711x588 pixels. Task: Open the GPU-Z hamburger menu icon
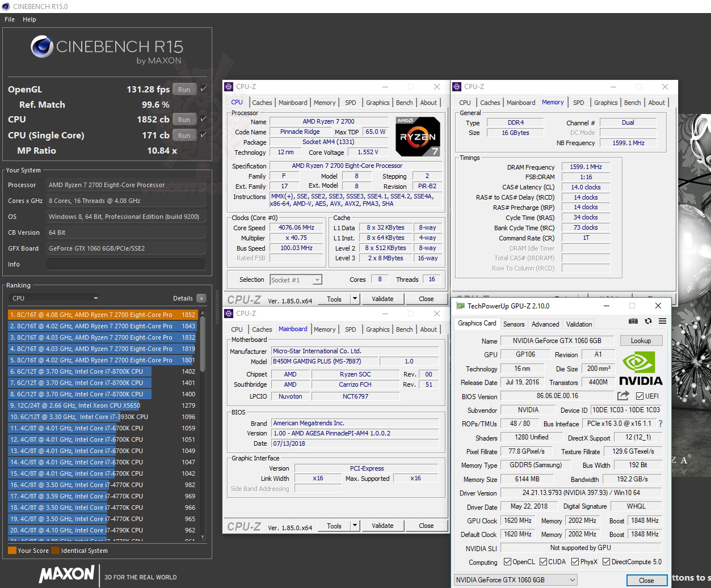pyautogui.click(x=662, y=321)
